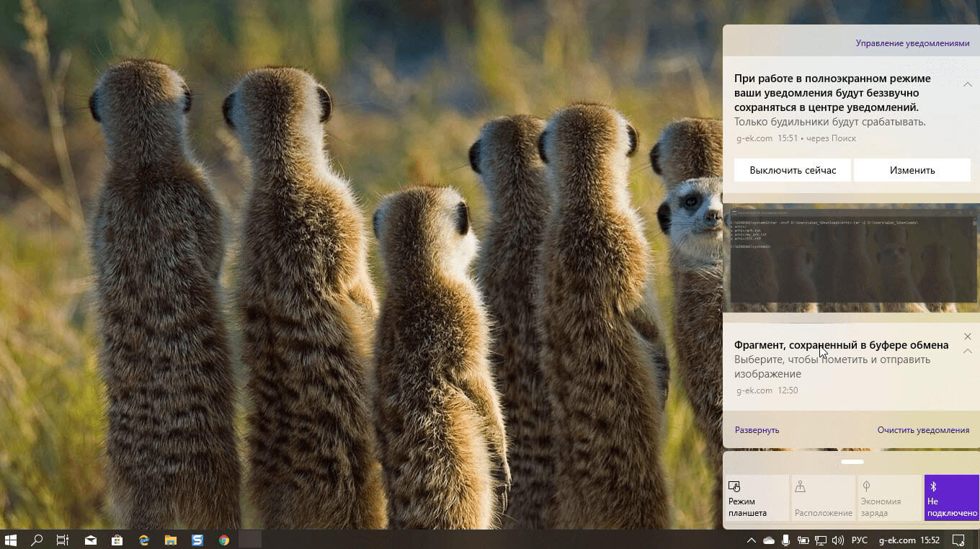
Task: Launch the Mail app from taskbar
Action: 91,540
